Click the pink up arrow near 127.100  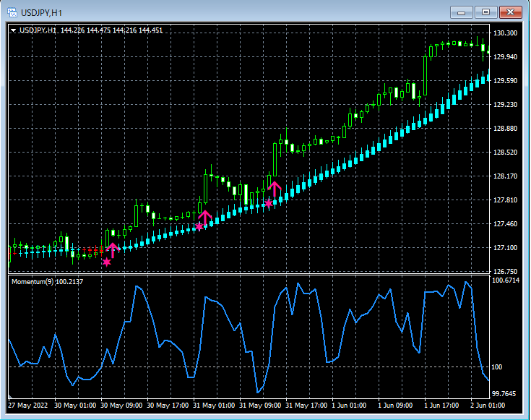coord(113,251)
